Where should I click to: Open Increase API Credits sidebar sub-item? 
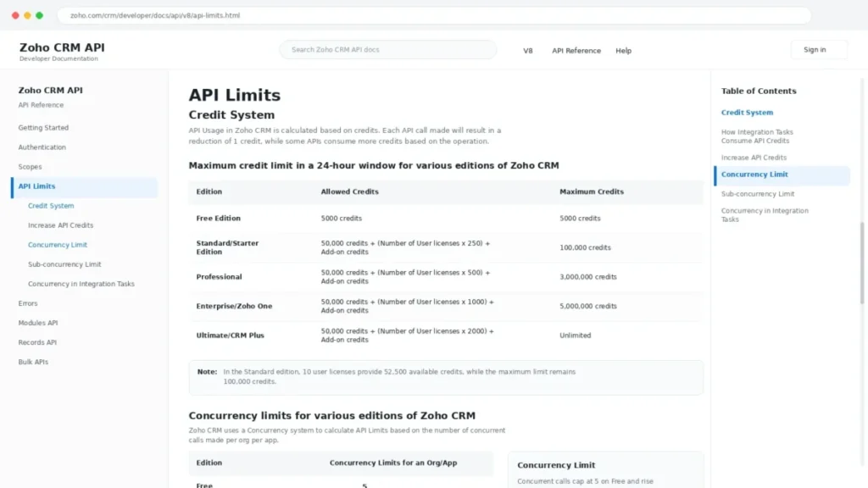coord(61,225)
